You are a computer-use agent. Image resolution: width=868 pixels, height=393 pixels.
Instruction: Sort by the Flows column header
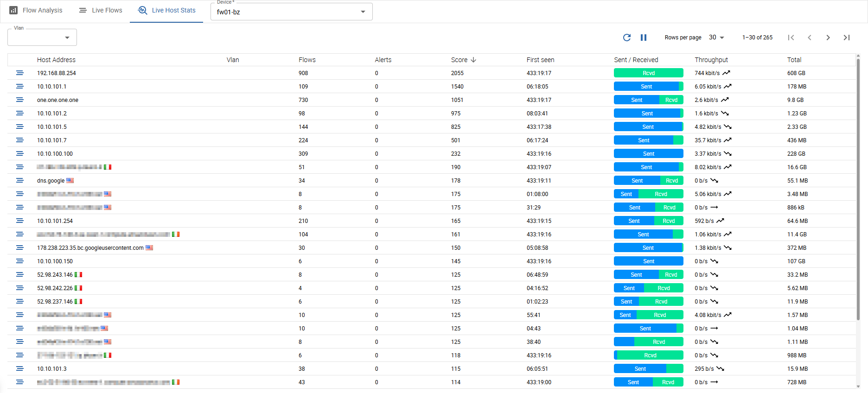click(x=307, y=60)
